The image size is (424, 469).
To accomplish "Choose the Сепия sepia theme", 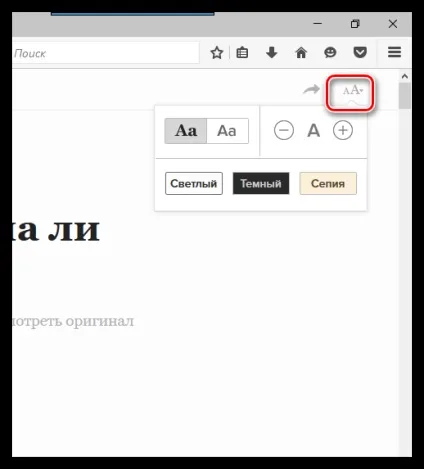I will click(x=328, y=183).
